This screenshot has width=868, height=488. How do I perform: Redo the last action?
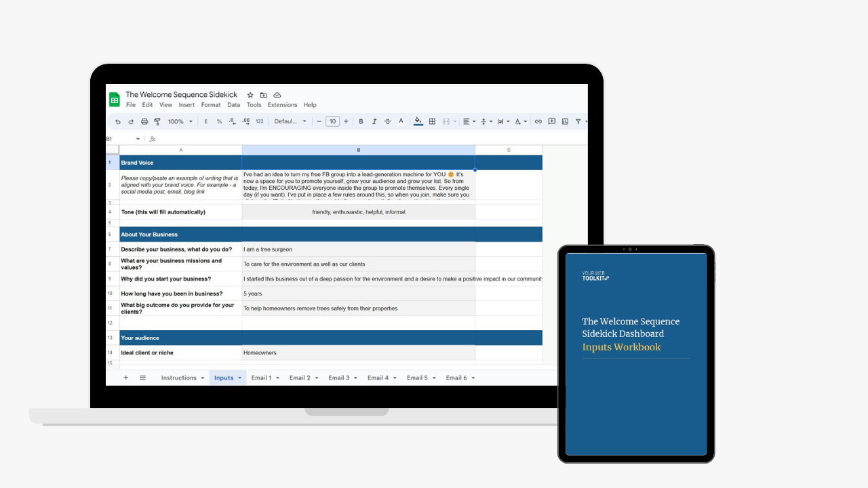131,122
